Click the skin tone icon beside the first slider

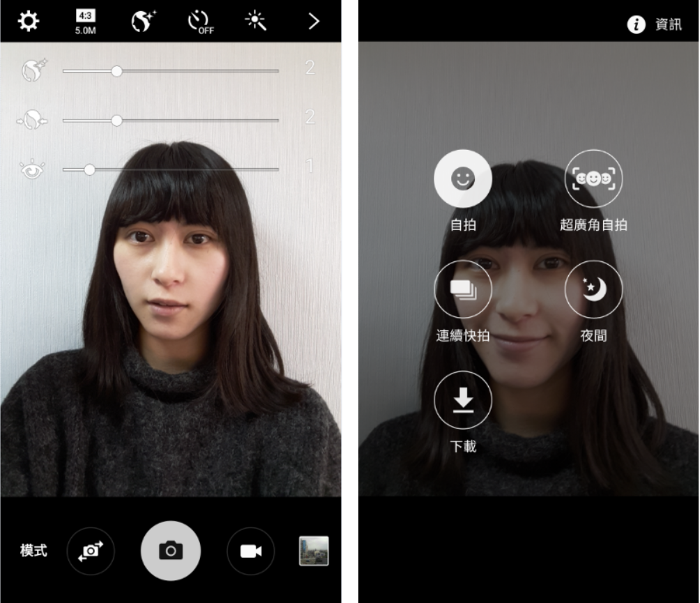tap(35, 70)
